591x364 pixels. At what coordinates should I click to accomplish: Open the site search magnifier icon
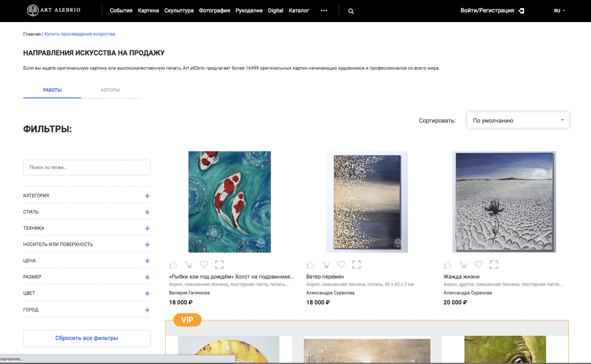[x=351, y=11]
